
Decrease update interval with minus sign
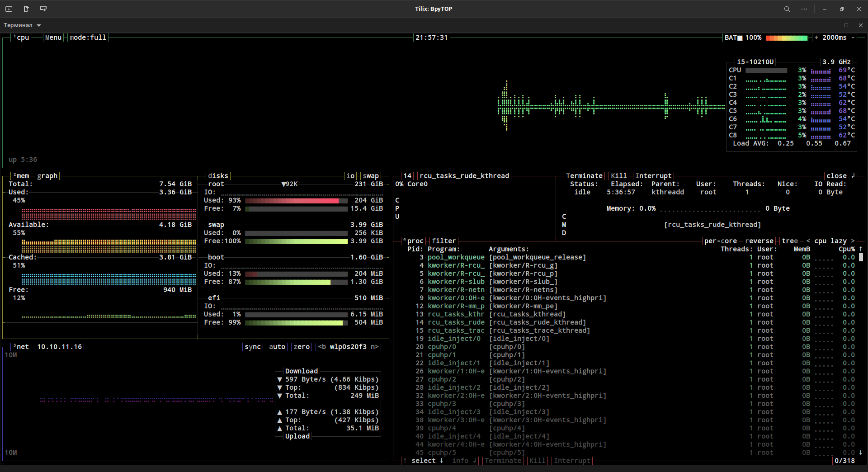[853, 38]
